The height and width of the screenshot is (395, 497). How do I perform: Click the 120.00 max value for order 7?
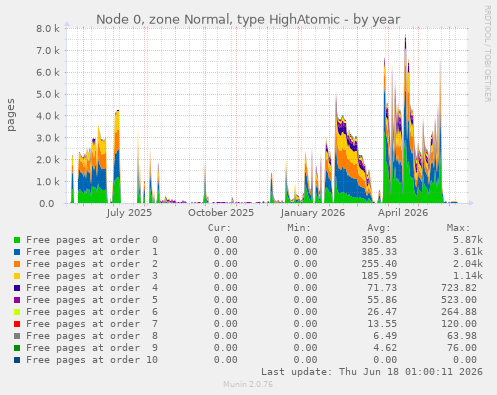459,324
